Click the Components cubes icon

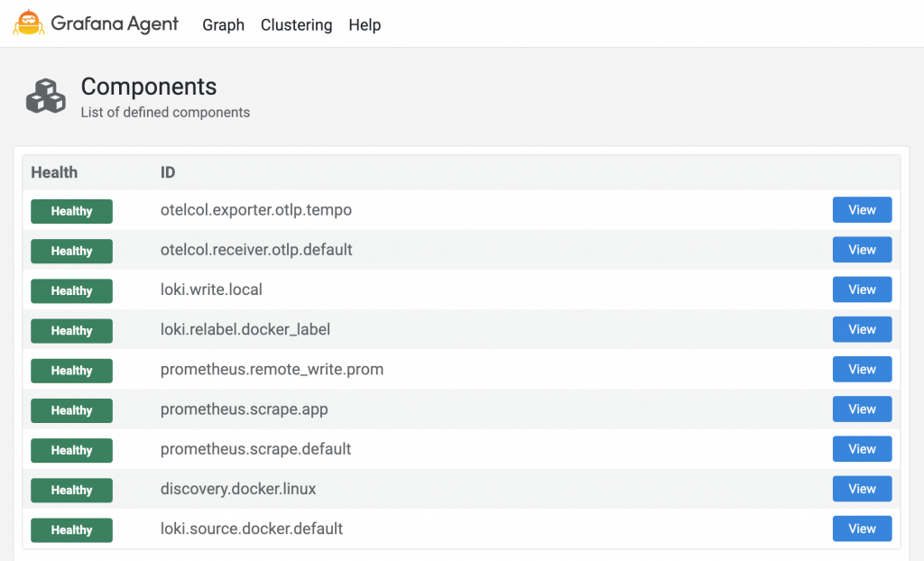[x=45, y=96]
